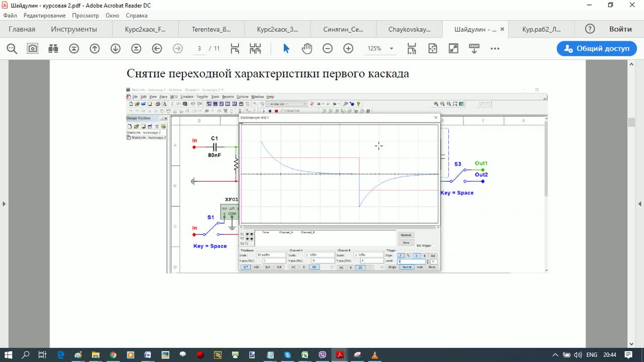
Task: Switch to Кур.раб2_Л... document tab
Action: point(541,29)
